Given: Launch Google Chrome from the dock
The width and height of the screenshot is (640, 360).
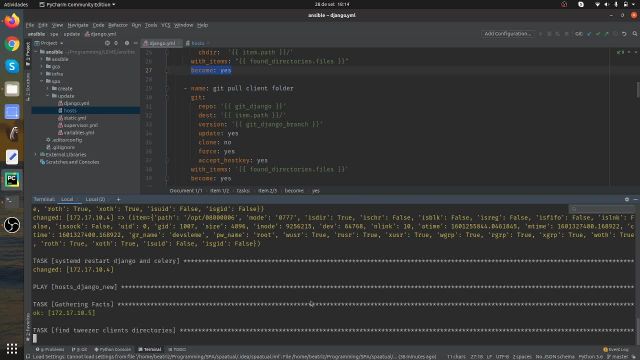Looking at the screenshot, I should pos(12,44).
